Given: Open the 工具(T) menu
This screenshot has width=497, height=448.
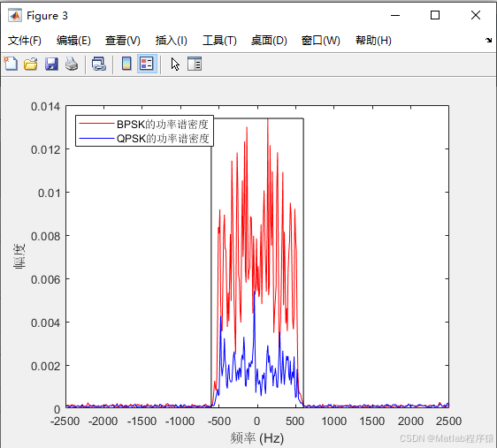Looking at the screenshot, I should (x=219, y=41).
